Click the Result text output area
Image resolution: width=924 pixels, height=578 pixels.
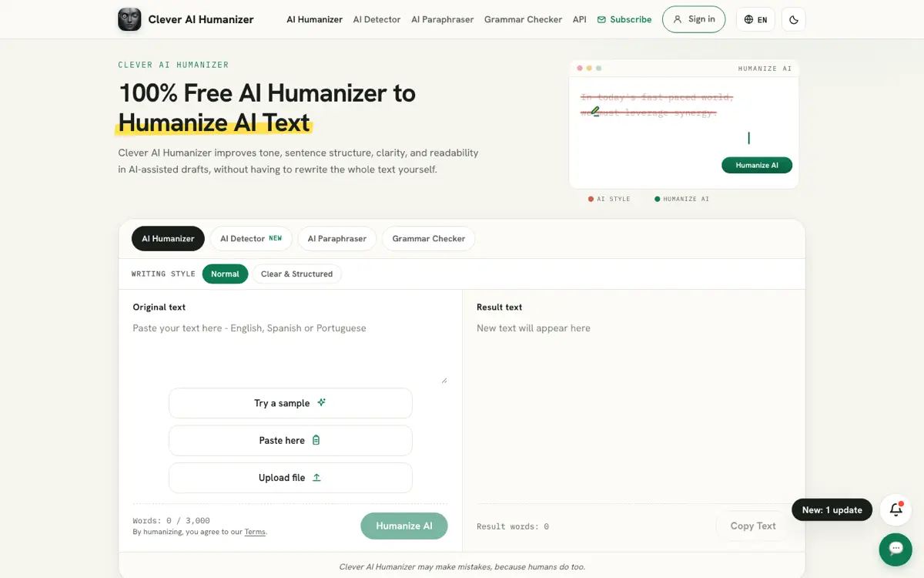(634, 408)
